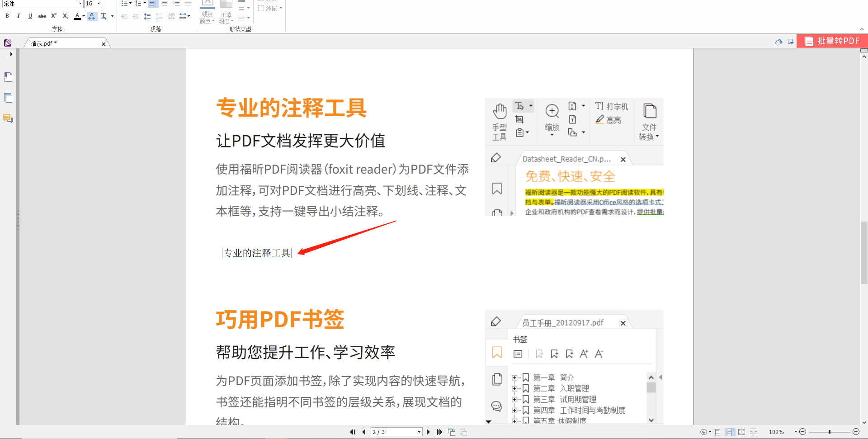Toggle underline text formatting

click(x=30, y=16)
